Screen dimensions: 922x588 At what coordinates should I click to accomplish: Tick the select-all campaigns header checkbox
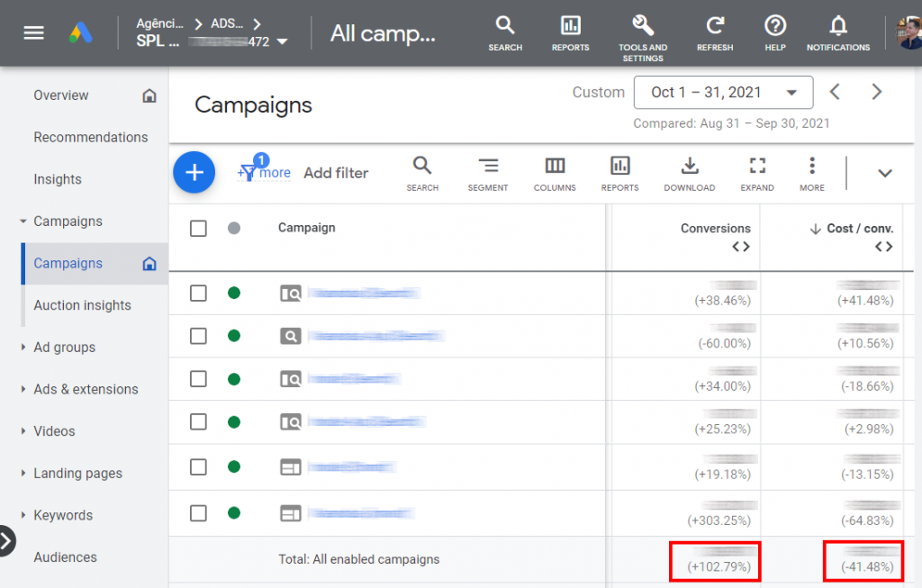click(198, 229)
